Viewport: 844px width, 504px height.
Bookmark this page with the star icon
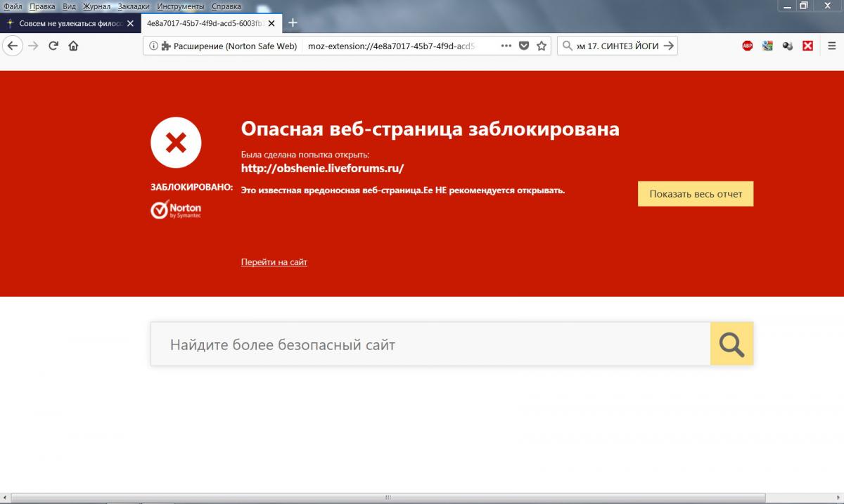click(x=542, y=46)
